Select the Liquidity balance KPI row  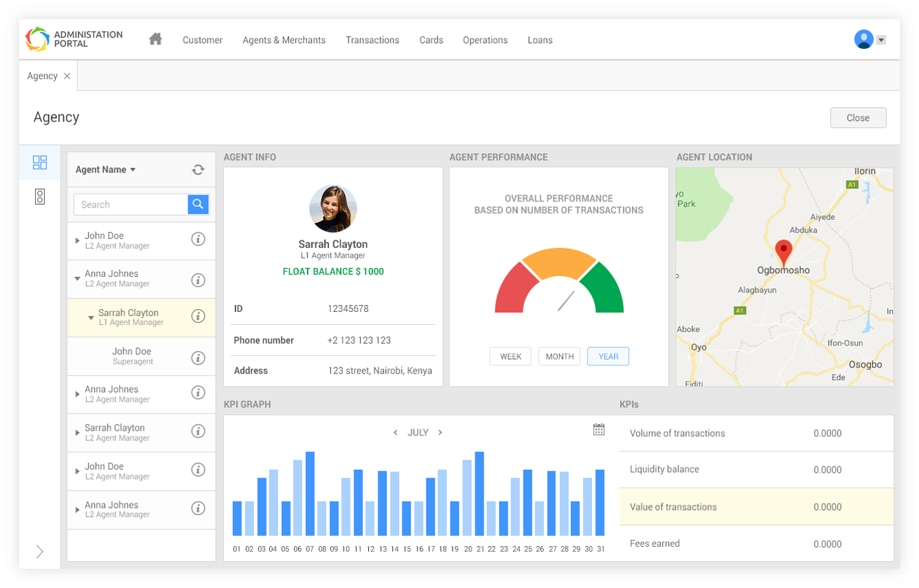click(x=756, y=470)
